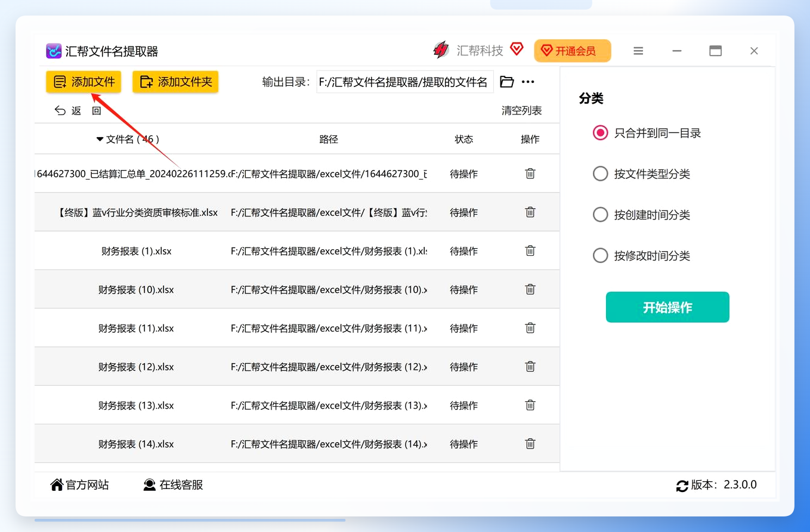Viewport: 810px width, 532px height.
Task: Click 清空列表 to clear the list
Action: [x=521, y=110]
